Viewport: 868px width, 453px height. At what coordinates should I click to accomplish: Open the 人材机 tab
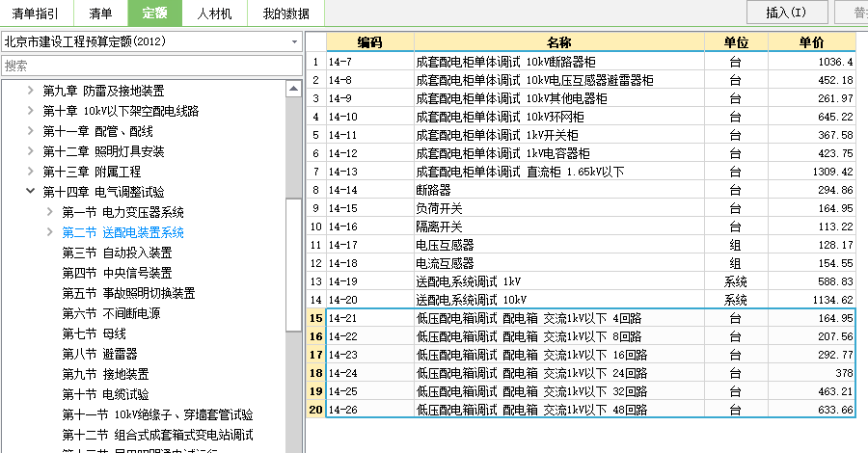(214, 13)
